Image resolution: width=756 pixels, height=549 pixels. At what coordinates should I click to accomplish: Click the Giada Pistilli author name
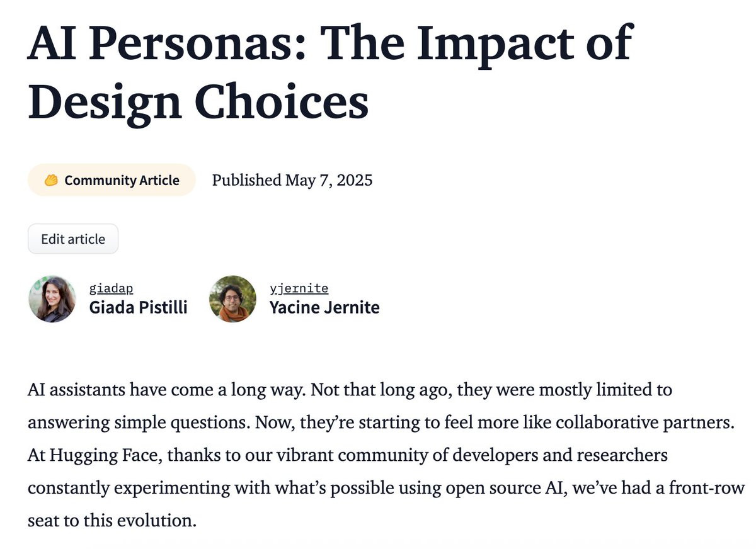pos(138,307)
